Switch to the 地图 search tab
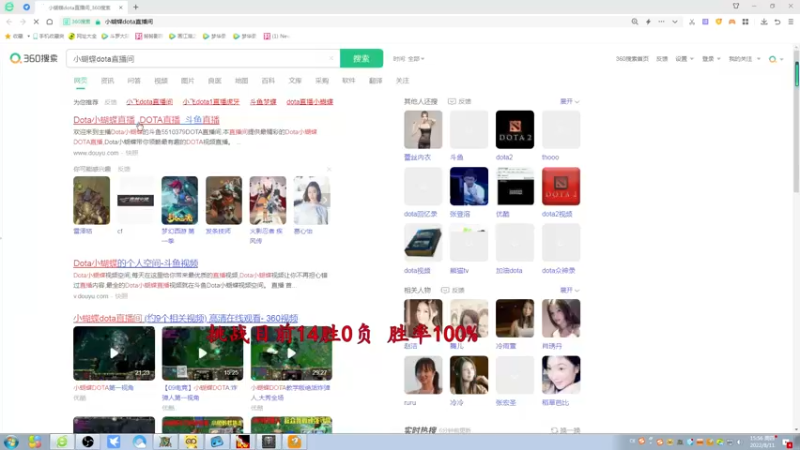 (x=241, y=81)
